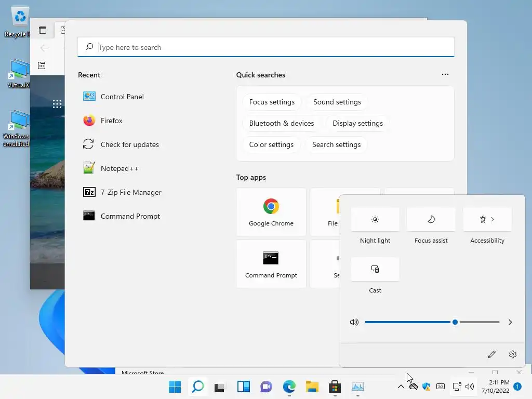Open touch keyboard tray icon
The height and width of the screenshot is (399, 532).
click(x=441, y=387)
